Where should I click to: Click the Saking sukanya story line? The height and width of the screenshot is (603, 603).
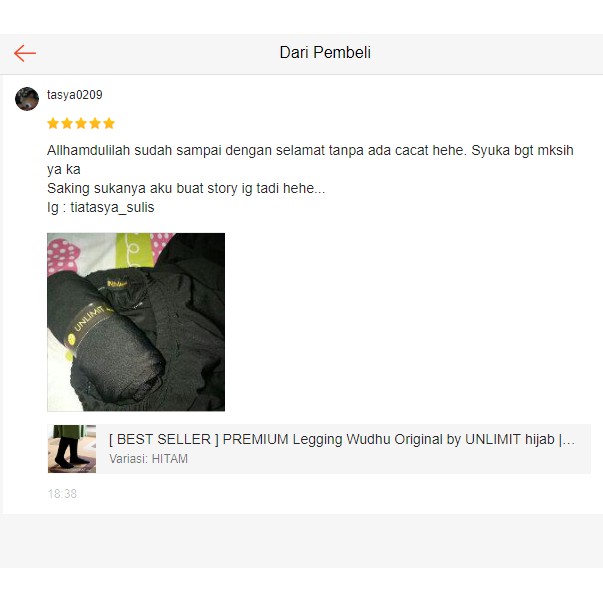186,188
